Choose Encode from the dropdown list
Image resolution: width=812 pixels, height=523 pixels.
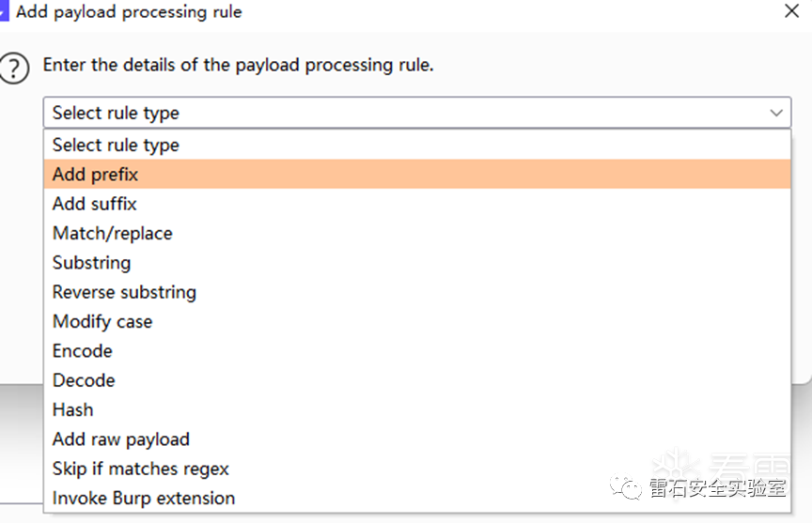(83, 351)
